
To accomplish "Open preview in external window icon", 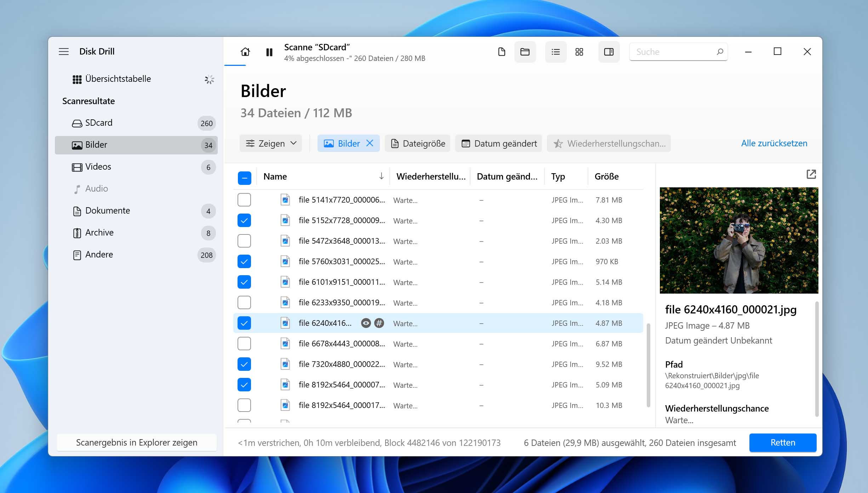I will (811, 174).
